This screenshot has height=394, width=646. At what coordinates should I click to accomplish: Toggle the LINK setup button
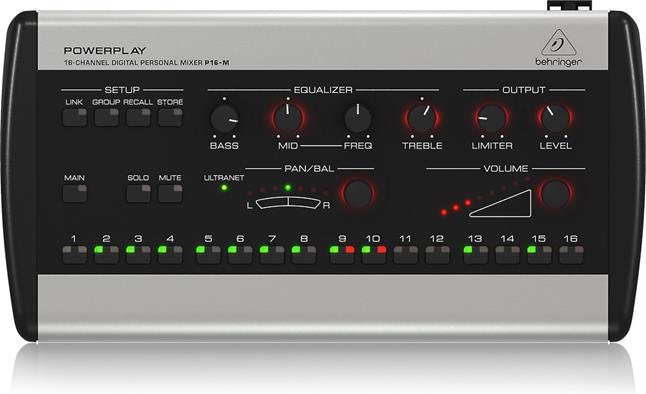(x=75, y=117)
